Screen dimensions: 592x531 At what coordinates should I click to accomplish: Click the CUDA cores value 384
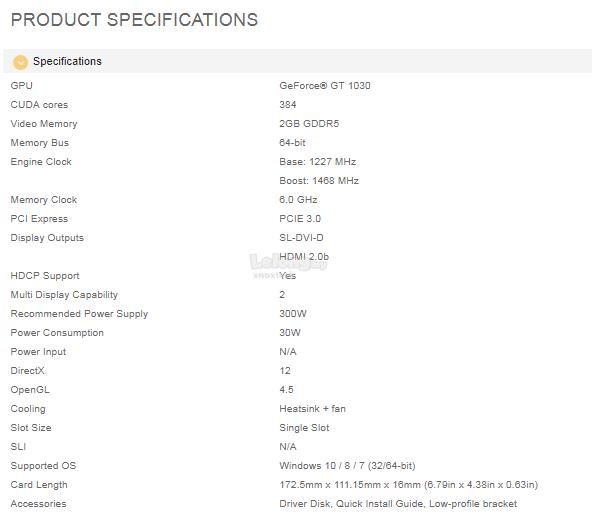point(288,105)
